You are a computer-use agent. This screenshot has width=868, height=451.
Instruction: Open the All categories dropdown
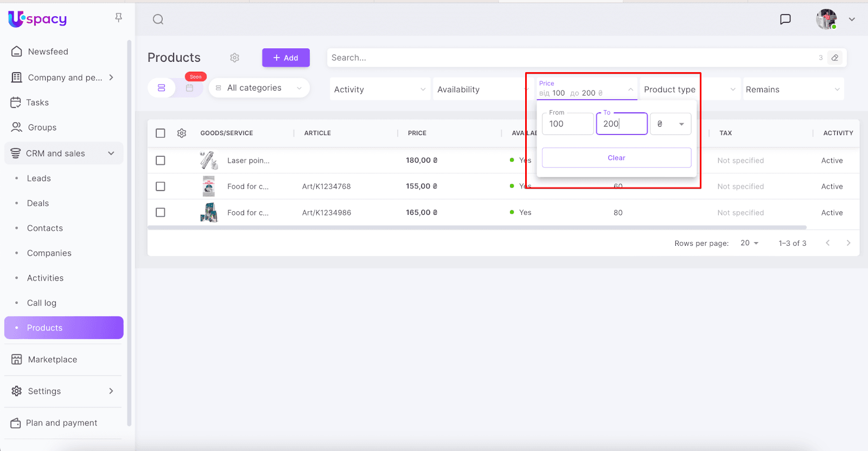pos(259,88)
